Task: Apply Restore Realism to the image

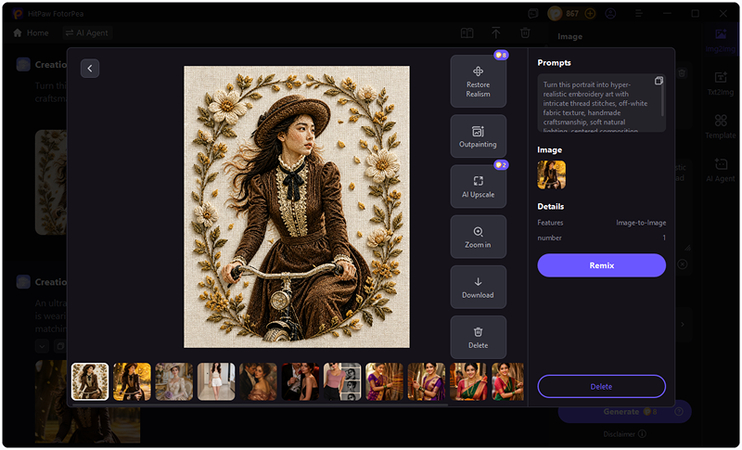Action: [478, 81]
